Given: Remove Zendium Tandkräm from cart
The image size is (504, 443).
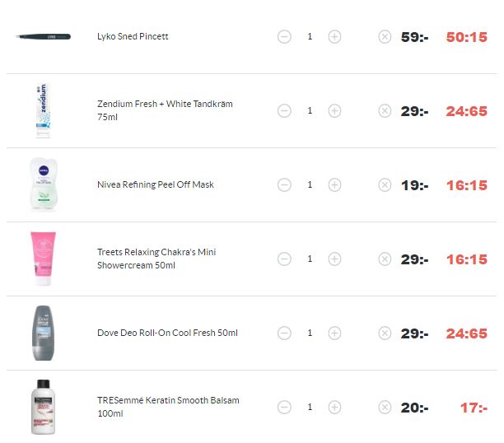Looking at the screenshot, I should tap(385, 111).
